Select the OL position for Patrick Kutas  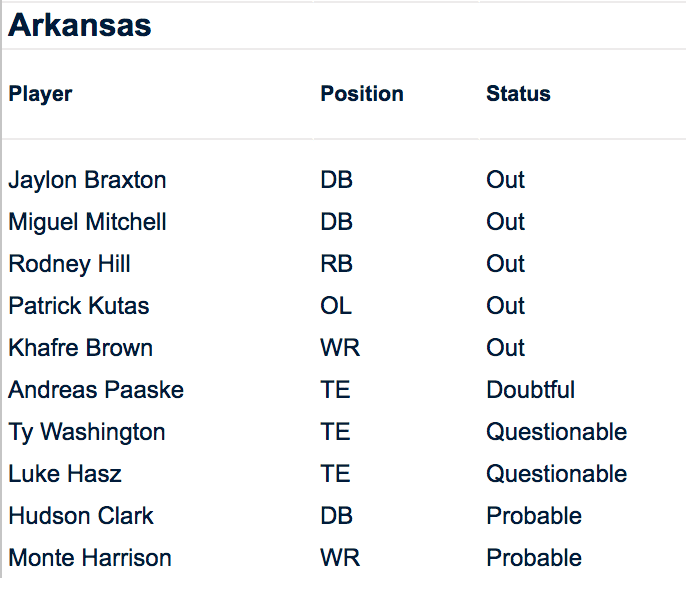335,306
